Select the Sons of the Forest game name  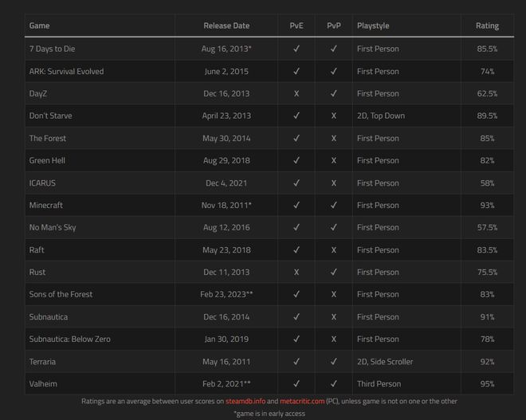coord(61,294)
